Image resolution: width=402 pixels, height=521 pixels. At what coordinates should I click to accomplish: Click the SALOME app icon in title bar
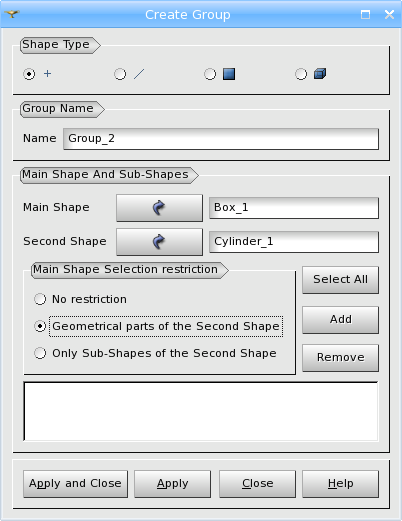pos(12,14)
